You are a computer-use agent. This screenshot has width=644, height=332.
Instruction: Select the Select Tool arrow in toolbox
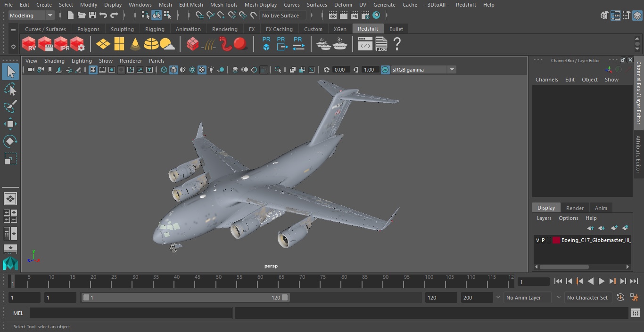pos(10,72)
